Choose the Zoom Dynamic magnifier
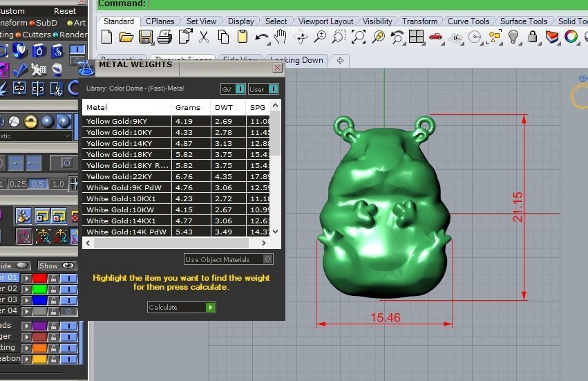 click(320, 37)
